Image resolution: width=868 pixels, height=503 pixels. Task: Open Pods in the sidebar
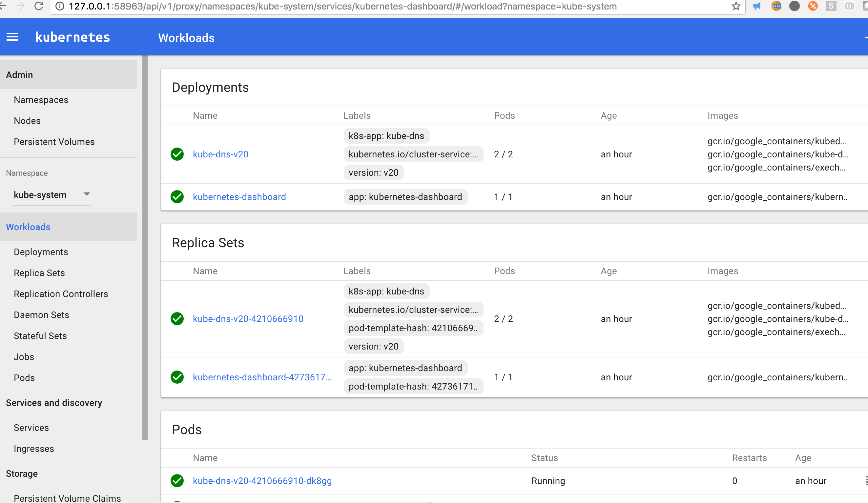pos(24,378)
